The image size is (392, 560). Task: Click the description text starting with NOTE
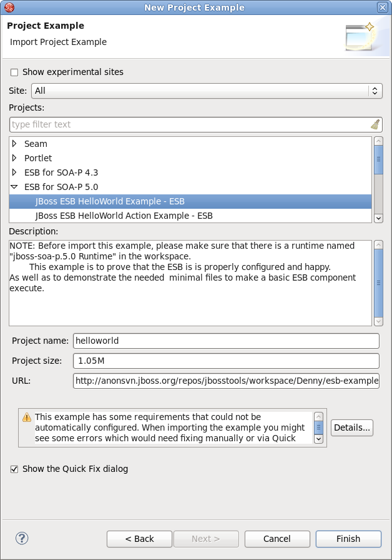point(183,267)
